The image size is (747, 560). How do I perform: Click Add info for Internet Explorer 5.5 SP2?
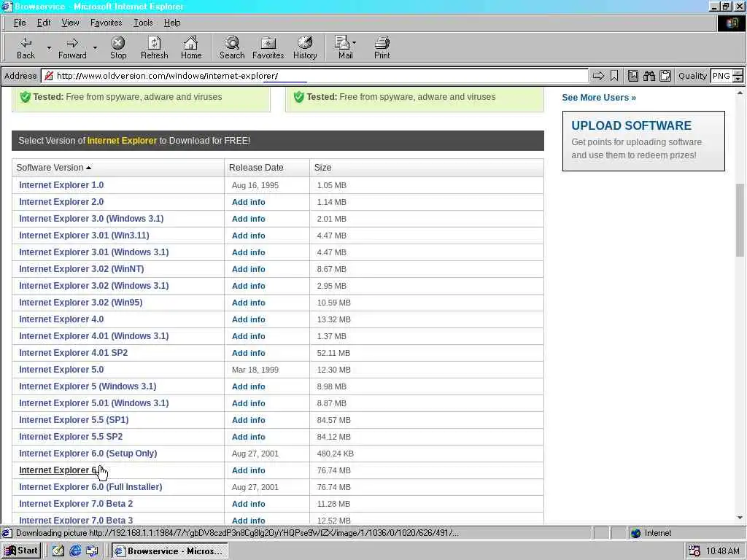[248, 437]
